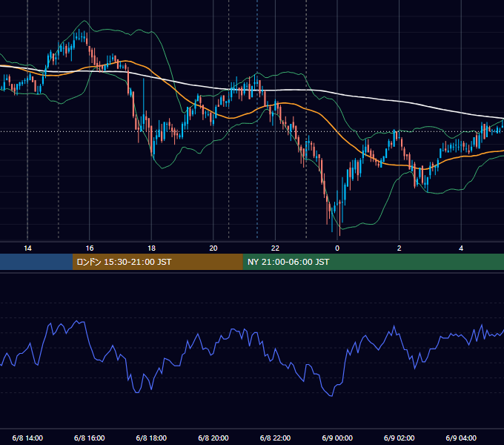Click the hour 2 axis label
This screenshot has height=445, width=504.
[x=399, y=248]
